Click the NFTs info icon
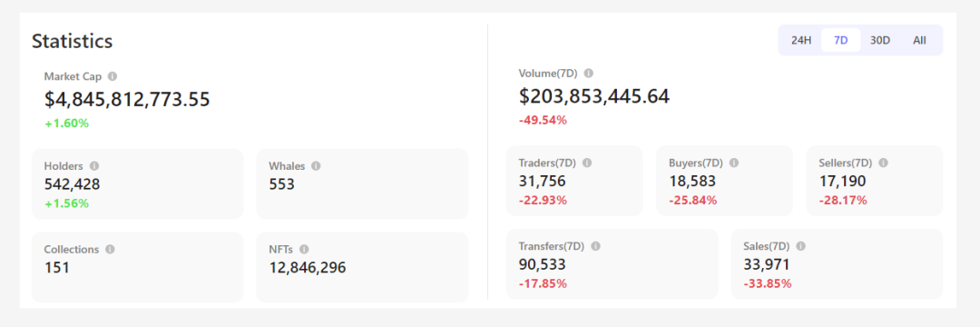The height and width of the screenshot is (327, 980). [x=304, y=249]
